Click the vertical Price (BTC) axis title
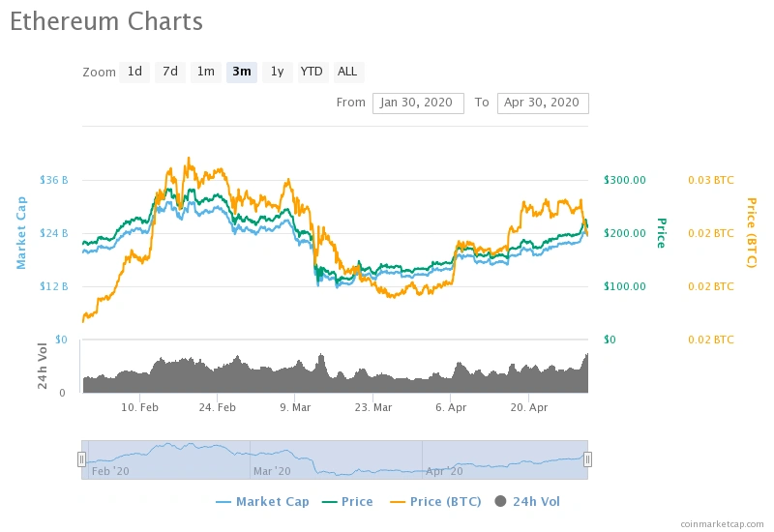Viewport: 774px width, 532px height. [x=752, y=233]
